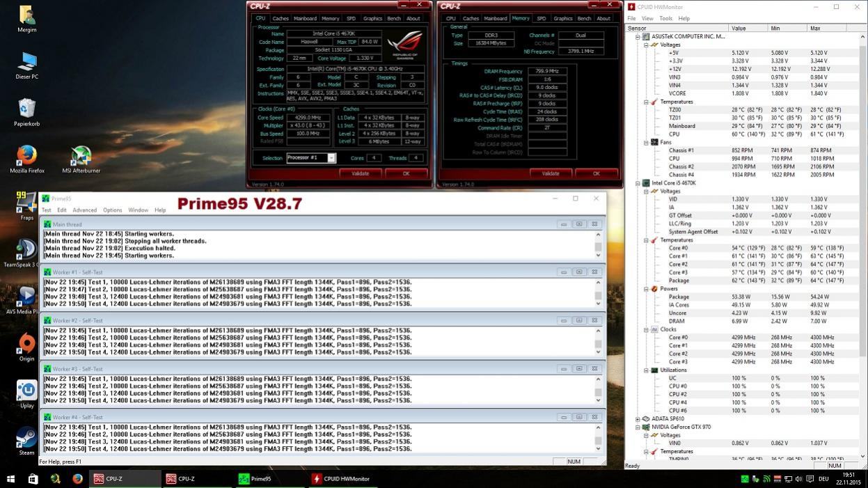The width and height of the screenshot is (868, 488).
Task: Switch to CPUID HWMonitor in the taskbar
Action: 342,479
